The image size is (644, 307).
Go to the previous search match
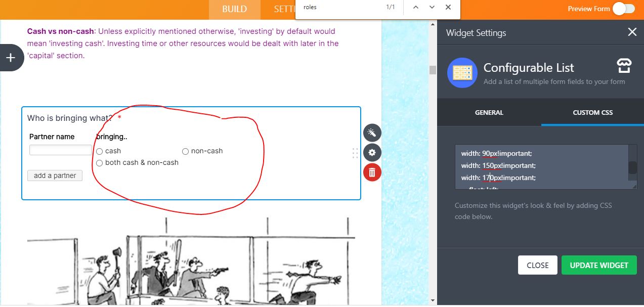(x=416, y=8)
